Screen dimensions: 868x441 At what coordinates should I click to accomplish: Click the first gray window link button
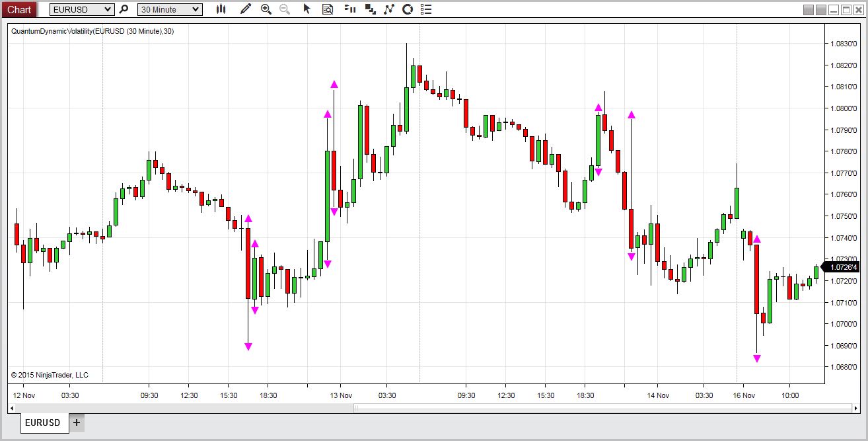(808, 9)
